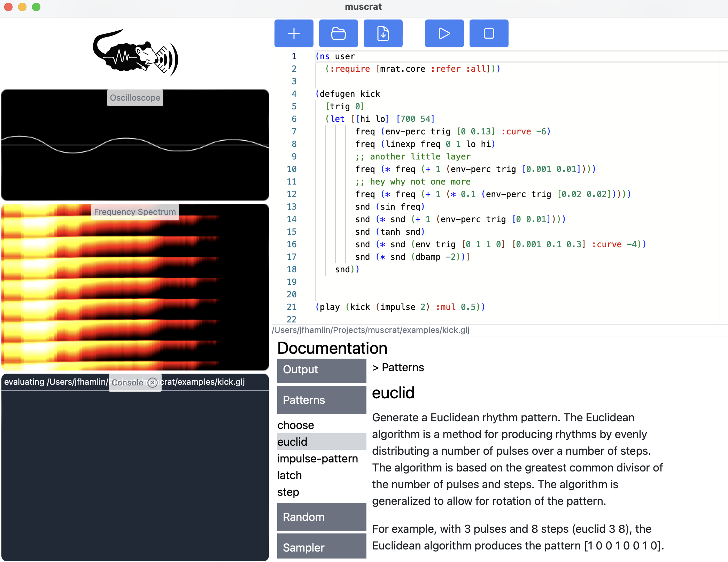This screenshot has width=728, height=562.
Task: Select the choose pattern entry
Action: coord(296,425)
